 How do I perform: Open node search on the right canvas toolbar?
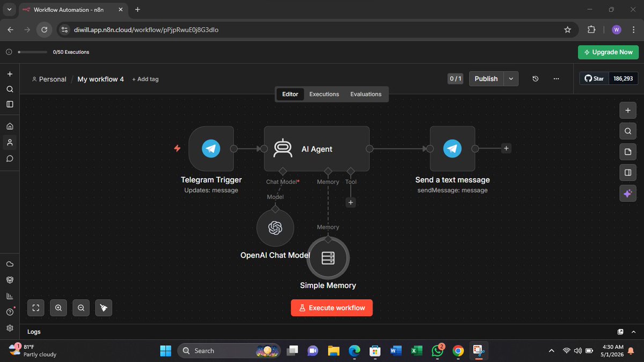coord(628,131)
